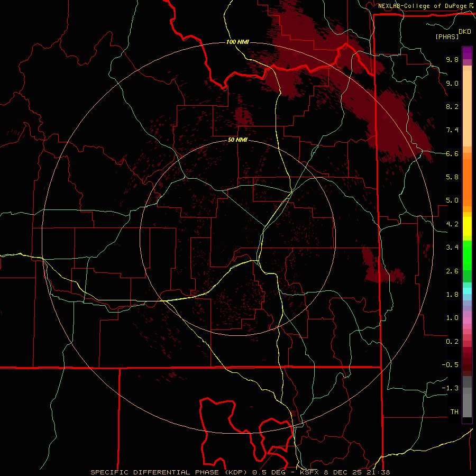476x476 pixels.
Task: Pick the yellow swatch in the color bar
Action: coord(467,226)
